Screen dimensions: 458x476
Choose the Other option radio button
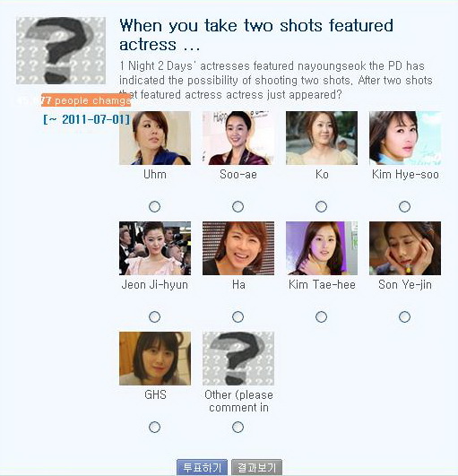238,427
